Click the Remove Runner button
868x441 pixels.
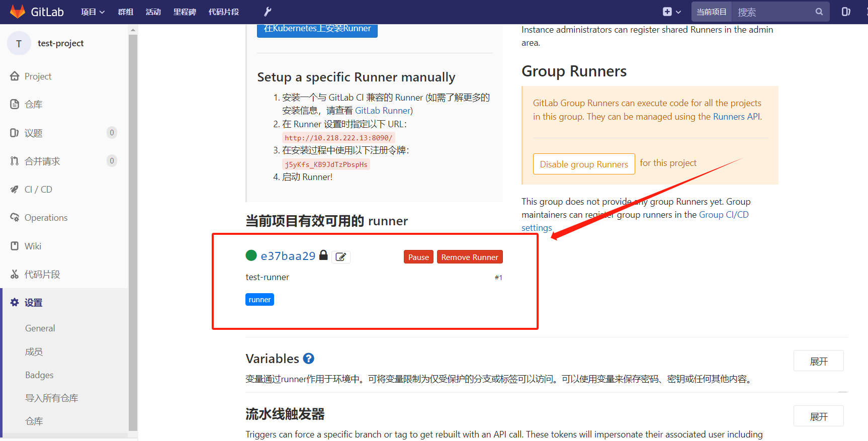coord(470,257)
